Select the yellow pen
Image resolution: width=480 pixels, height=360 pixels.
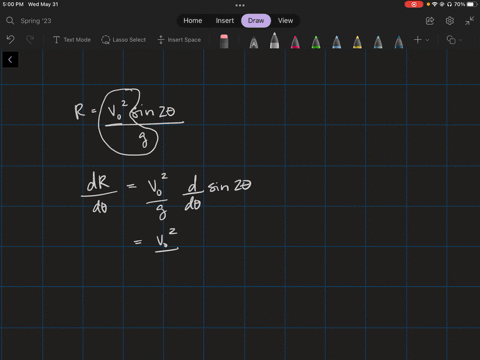coord(357,42)
